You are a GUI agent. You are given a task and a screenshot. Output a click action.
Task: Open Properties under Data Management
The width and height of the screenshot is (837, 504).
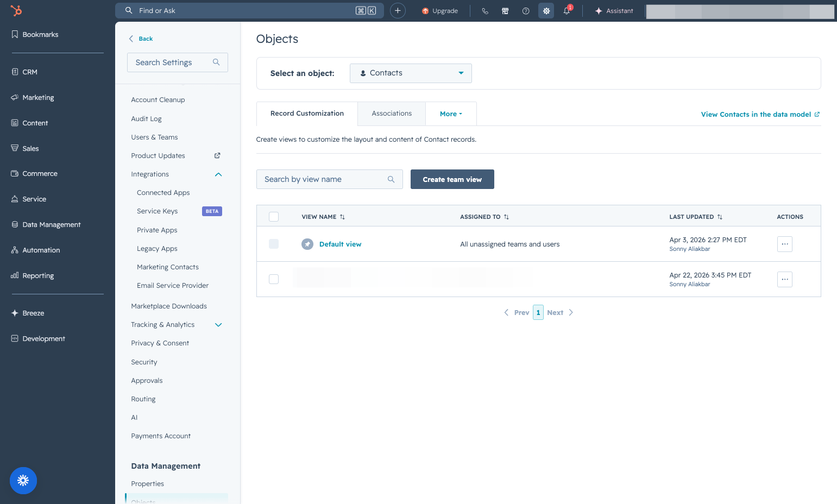[147, 484]
